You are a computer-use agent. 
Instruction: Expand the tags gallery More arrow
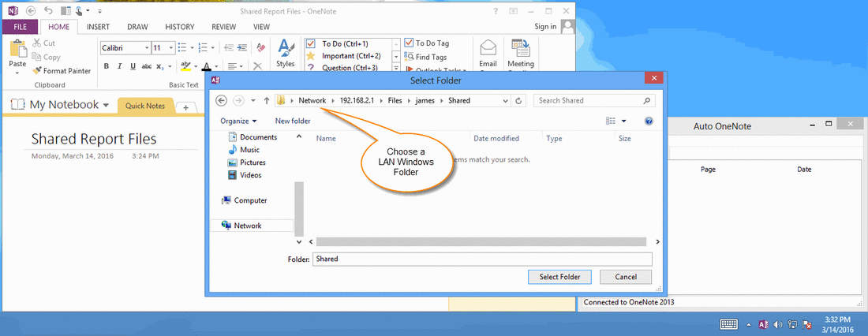click(x=396, y=68)
